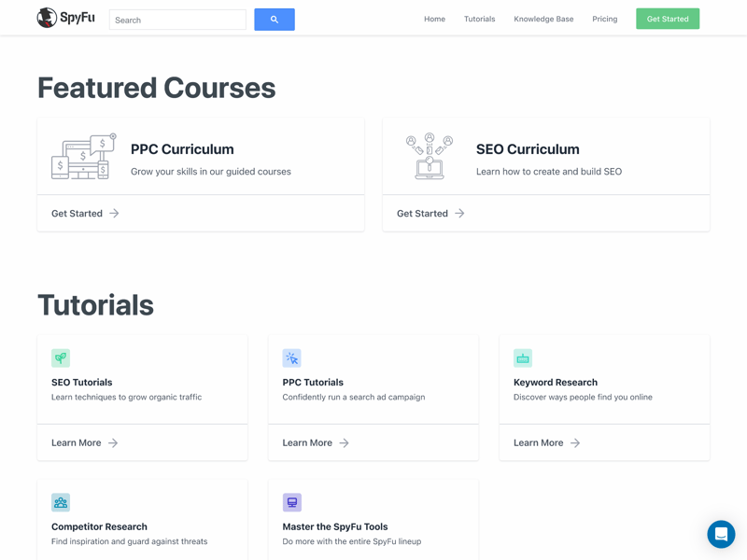Open the chat support widget
The image size is (747, 560).
[721, 534]
